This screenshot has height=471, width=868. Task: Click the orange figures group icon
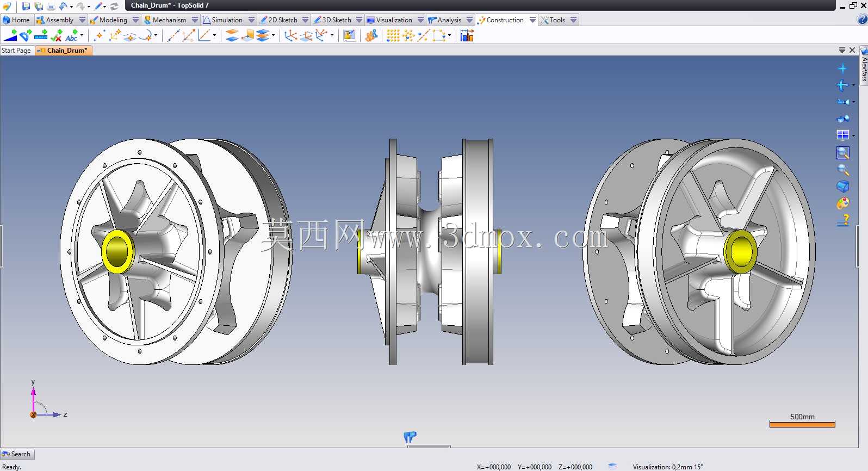[371, 36]
